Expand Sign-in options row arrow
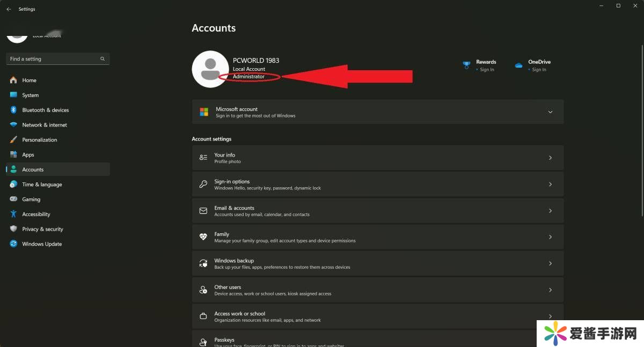 (x=550, y=184)
